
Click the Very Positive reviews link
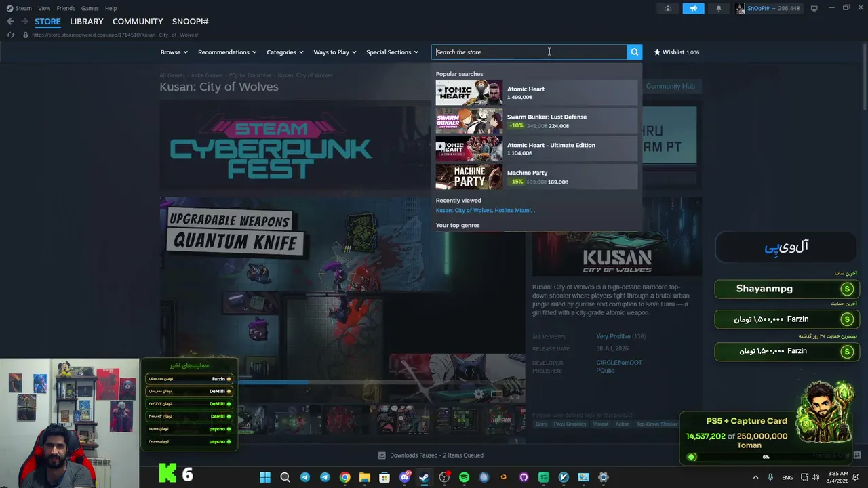(x=613, y=337)
